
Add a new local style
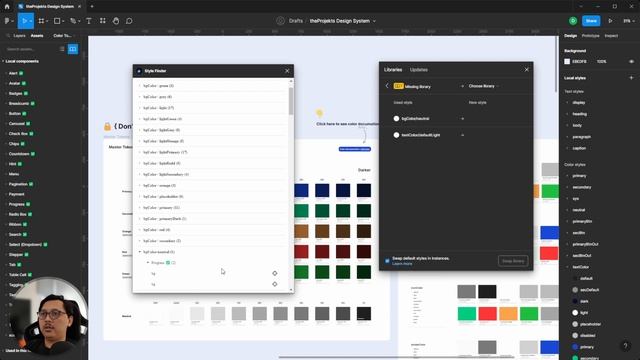coord(631,78)
